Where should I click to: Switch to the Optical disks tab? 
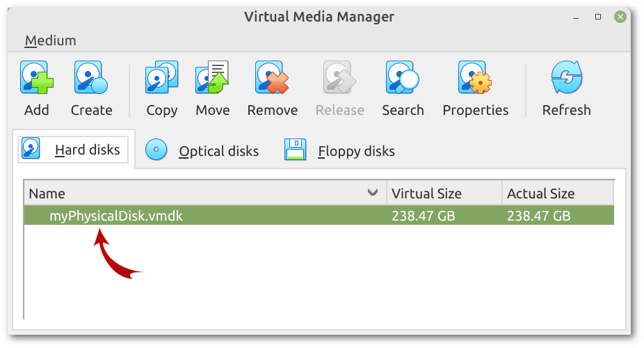tap(202, 150)
